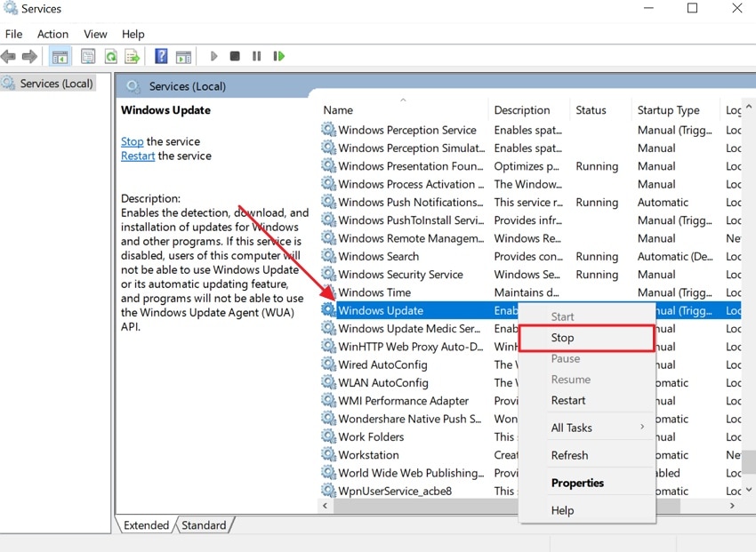The width and height of the screenshot is (756, 552).
Task: Click gear icon beside Windows Update row
Action: (x=329, y=309)
